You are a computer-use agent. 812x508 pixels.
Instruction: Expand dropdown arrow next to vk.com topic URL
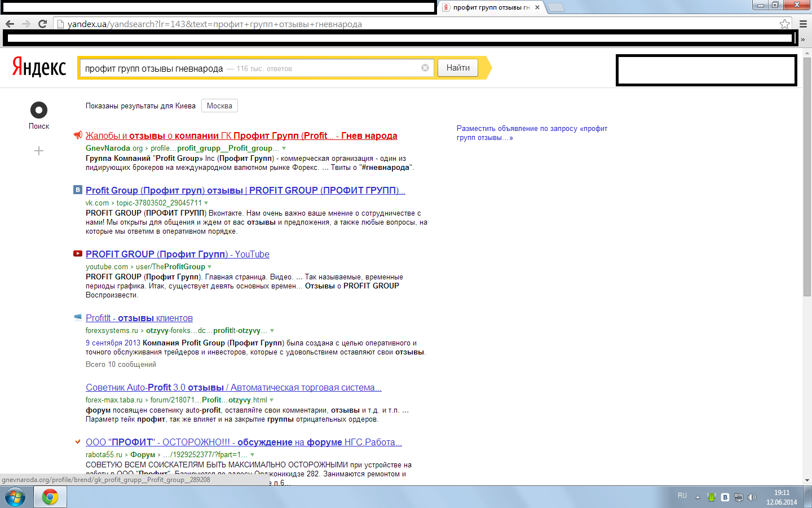point(206,203)
